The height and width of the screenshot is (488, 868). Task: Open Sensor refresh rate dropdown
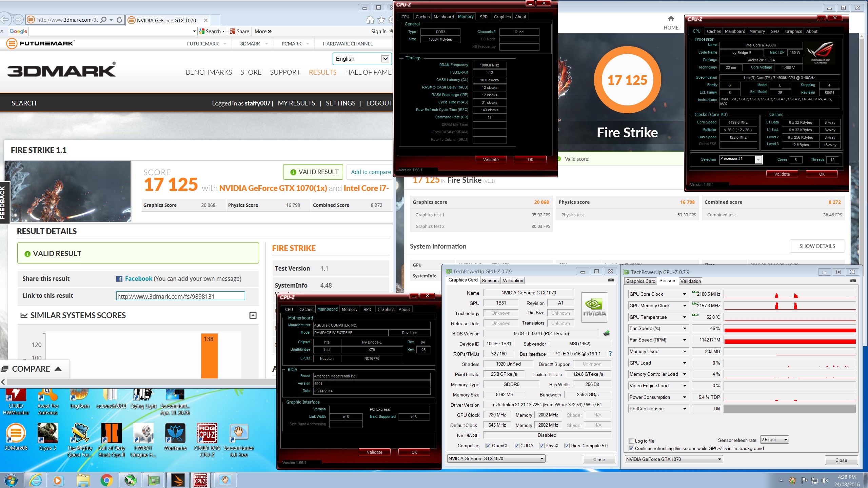pyautogui.click(x=774, y=440)
